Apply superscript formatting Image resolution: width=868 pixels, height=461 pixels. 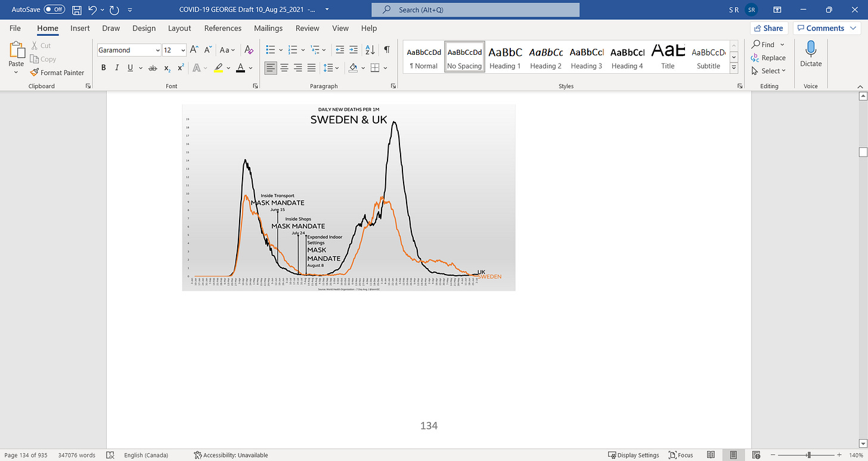(181, 68)
